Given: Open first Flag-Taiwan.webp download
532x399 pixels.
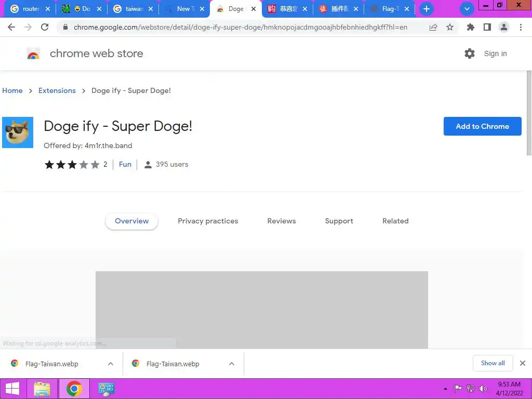Looking at the screenshot, I should click(51, 364).
